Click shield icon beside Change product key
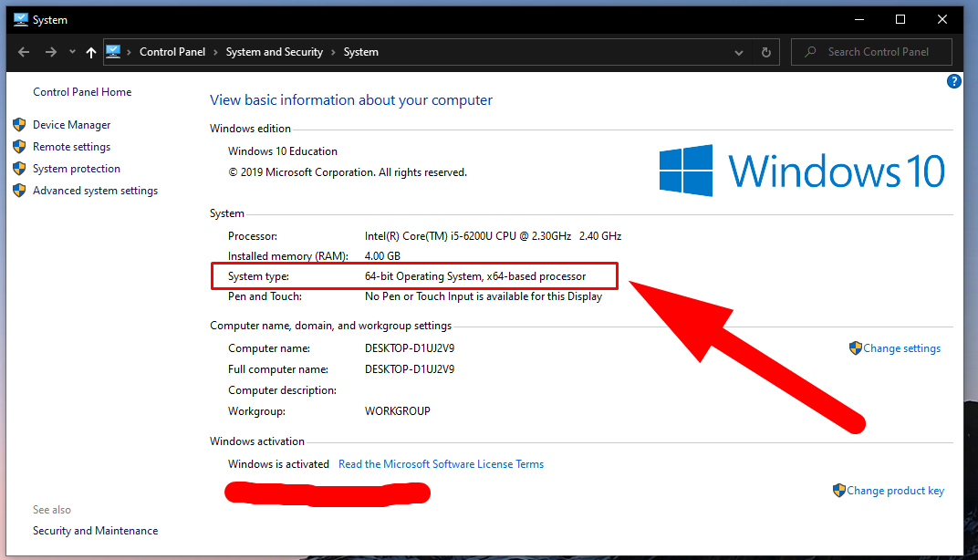Screen dimensions: 978x560 839,490
